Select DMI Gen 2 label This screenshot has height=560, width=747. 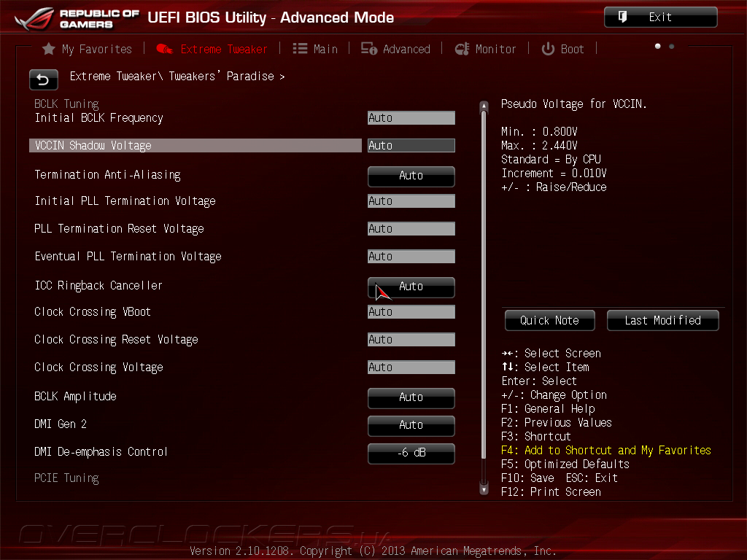[x=61, y=424]
